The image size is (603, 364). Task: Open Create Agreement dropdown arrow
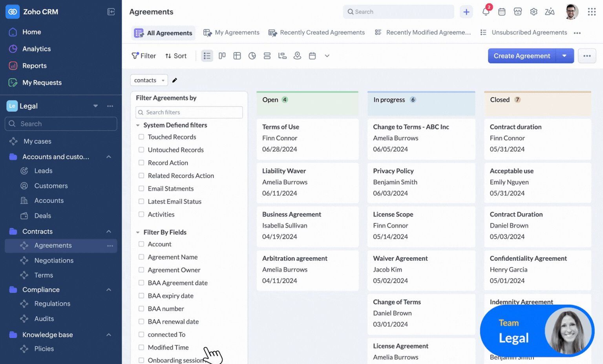[x=565, y=56]
